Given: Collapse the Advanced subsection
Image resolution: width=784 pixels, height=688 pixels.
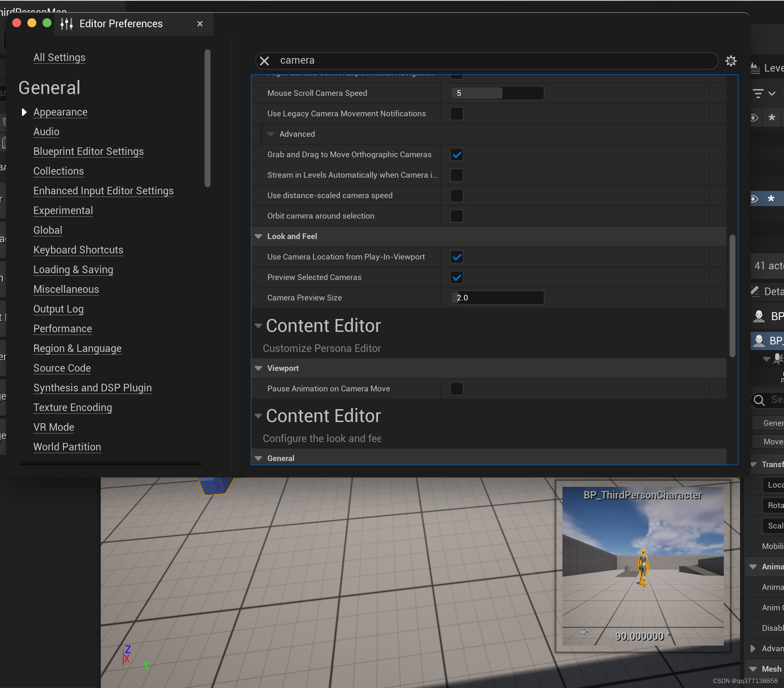Looking at the screenshot, I should (270, 134).
